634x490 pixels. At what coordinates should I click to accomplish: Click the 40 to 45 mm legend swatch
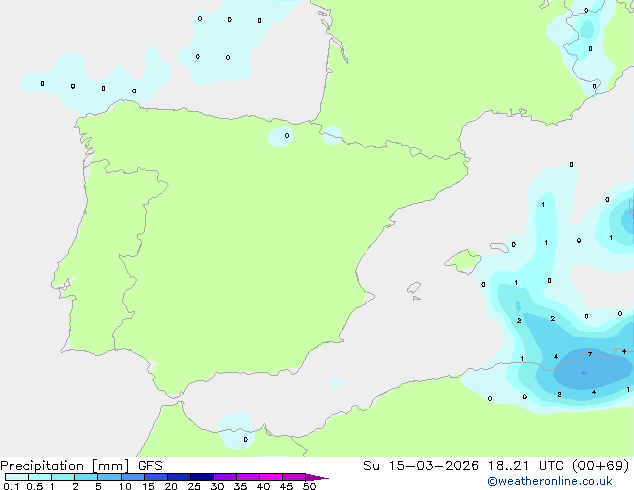pos(271,477)
